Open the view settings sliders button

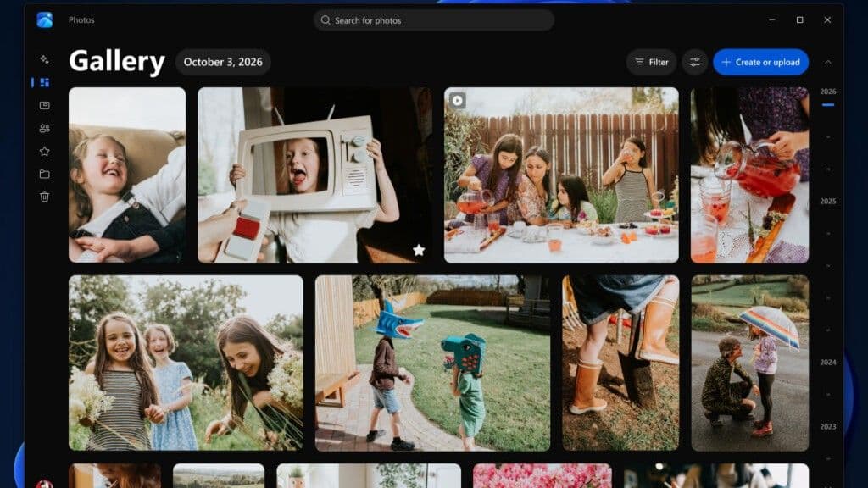coord(695,62)
